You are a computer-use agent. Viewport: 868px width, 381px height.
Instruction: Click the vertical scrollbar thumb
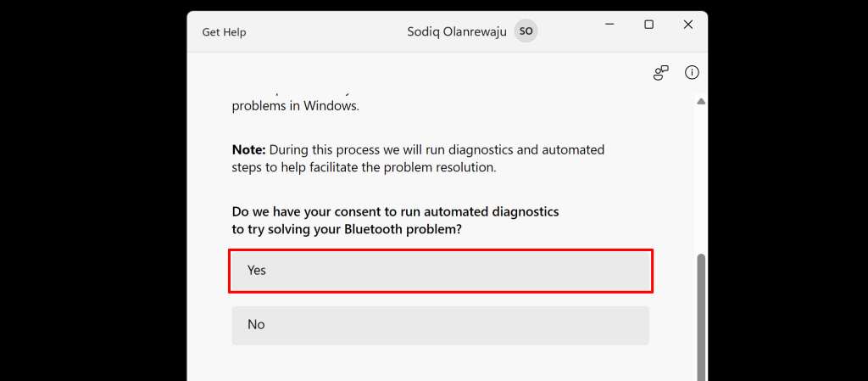click(701, 314)
